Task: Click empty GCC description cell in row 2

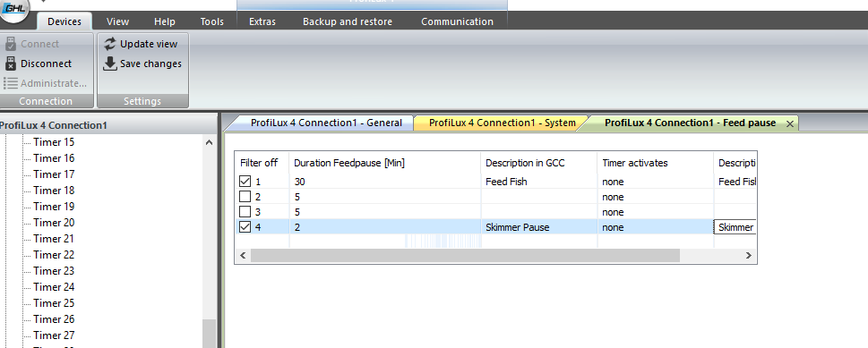Action: tap(539, 197)
